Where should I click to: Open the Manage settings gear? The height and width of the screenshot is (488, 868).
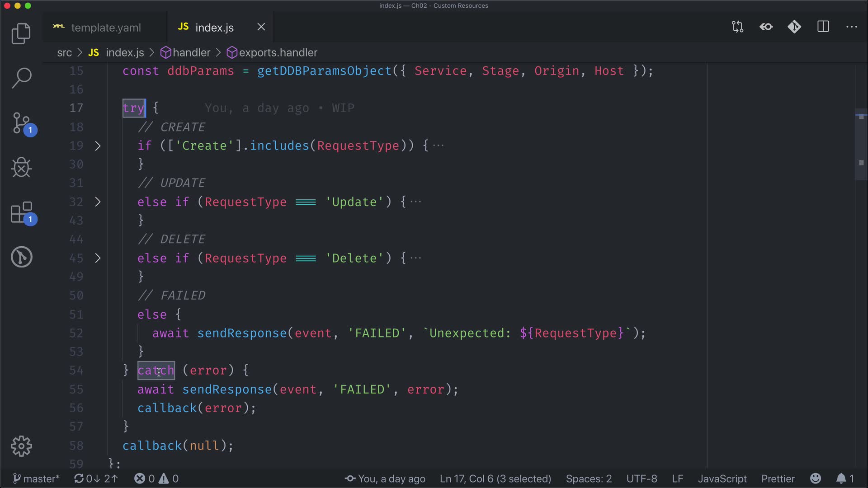tap(21, 446)
